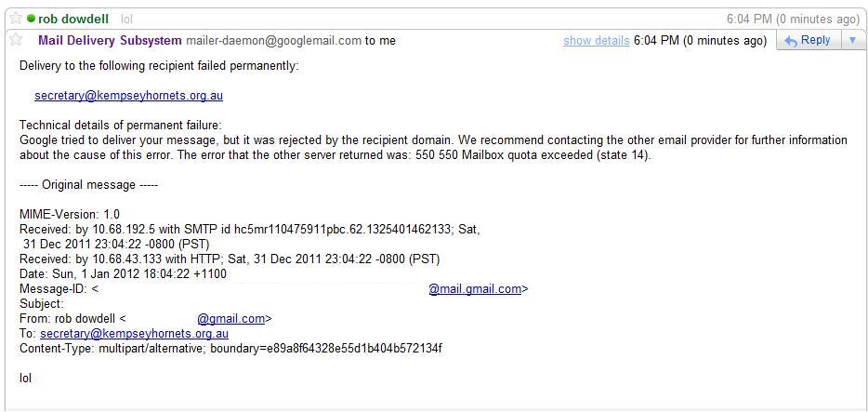The height and width of the screenshot is (412, 868).
Task: Click the green online status dot
Action: [31, 19]
